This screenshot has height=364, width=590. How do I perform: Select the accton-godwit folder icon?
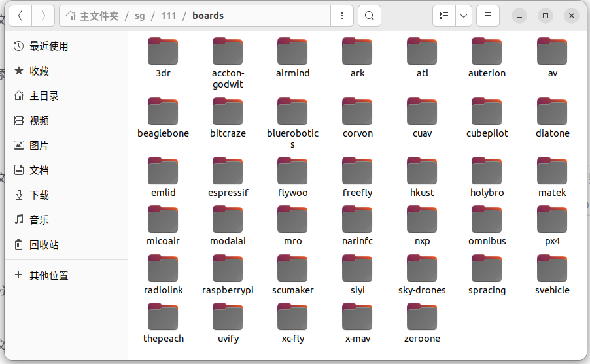[228, 51]
